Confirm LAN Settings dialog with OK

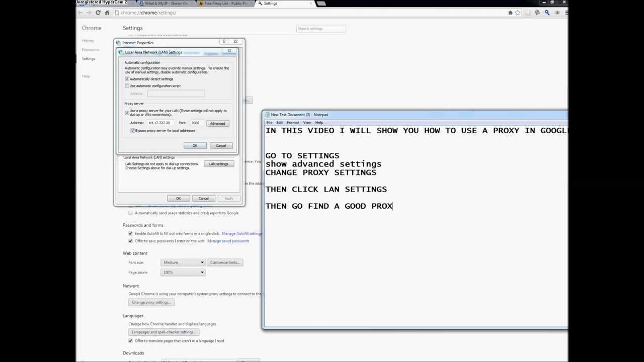[x=195, y=146]
